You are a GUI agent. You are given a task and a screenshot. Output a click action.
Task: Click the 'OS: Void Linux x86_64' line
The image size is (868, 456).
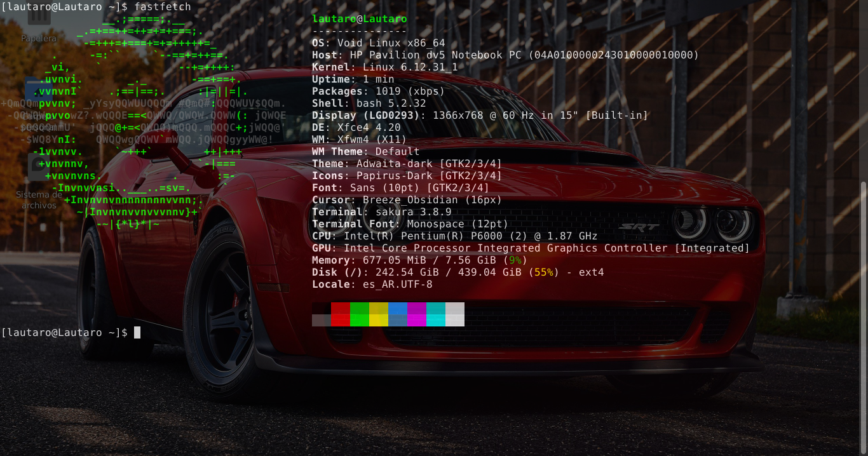coord(379,43)
